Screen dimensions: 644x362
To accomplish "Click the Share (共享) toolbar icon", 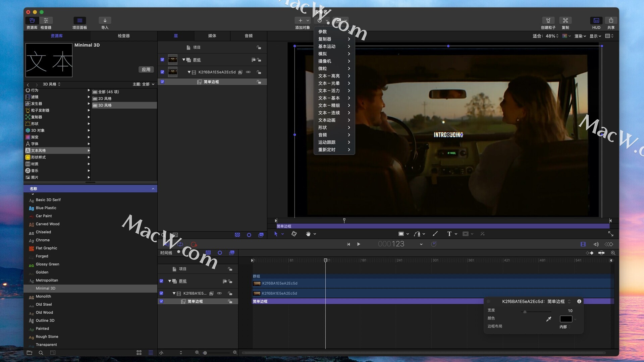I will tap(611, 20).
